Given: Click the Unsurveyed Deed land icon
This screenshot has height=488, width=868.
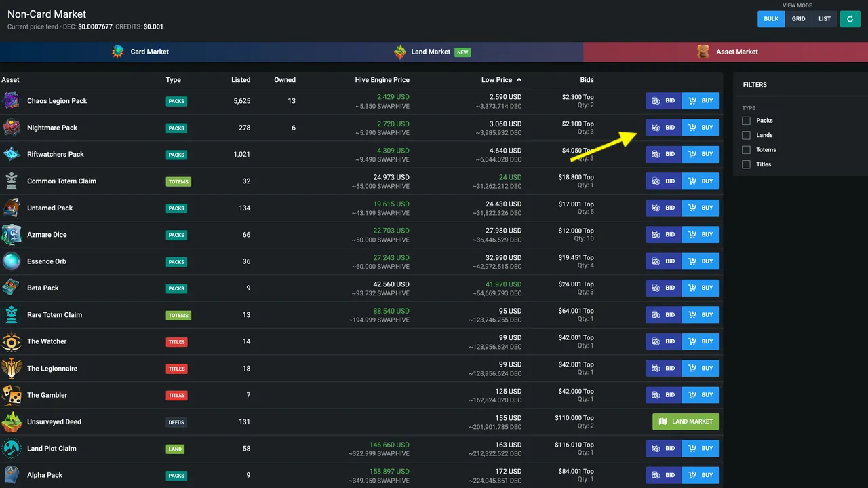Looking at the screenshot, I should pyautogui.click(x=11, y=421).
